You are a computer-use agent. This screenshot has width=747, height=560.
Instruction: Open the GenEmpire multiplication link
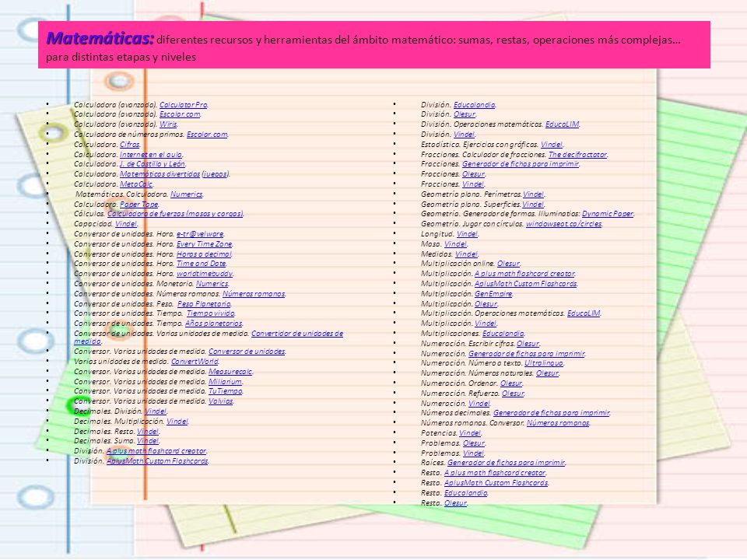pos(493,294)
